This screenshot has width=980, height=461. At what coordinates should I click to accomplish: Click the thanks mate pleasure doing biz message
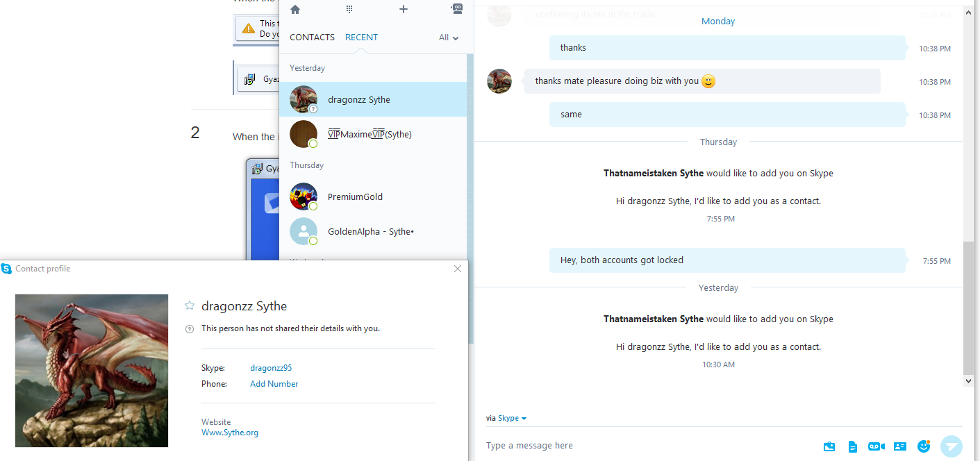[702, 81]
